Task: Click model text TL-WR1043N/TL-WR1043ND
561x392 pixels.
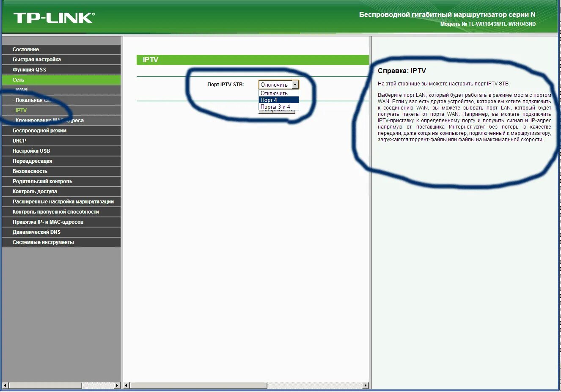Action: click(x=502, y=24)
